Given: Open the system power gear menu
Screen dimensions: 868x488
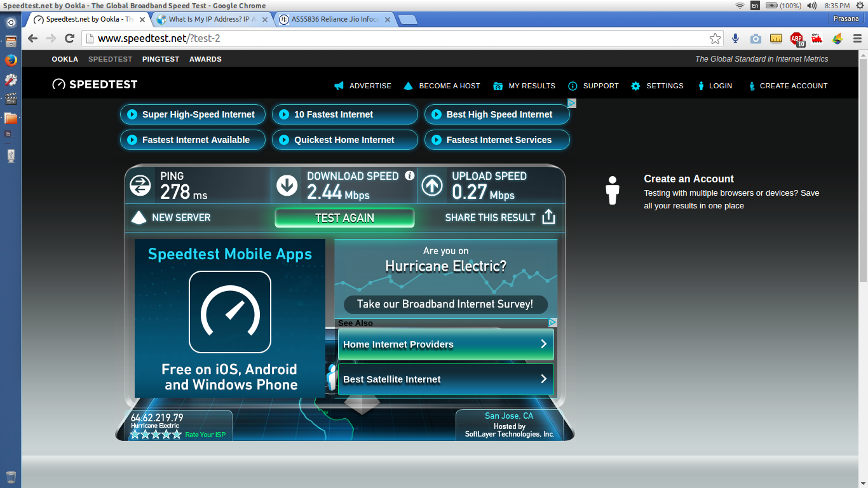Looking at the screenshot, I should tap(861, 5).
